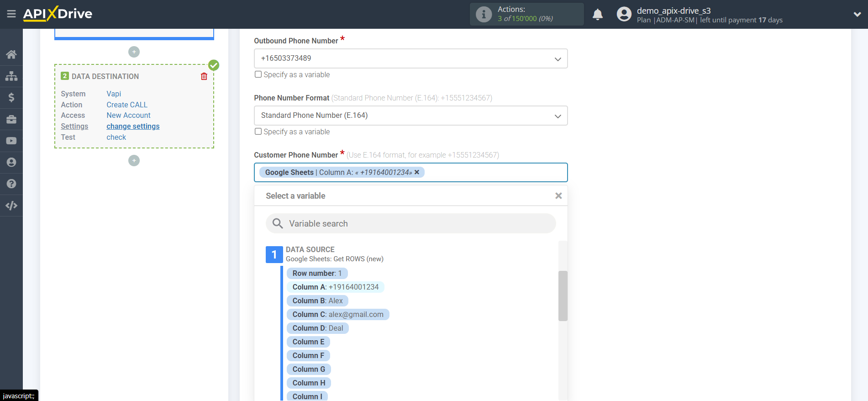Click the New Account access link

[128, 116]
